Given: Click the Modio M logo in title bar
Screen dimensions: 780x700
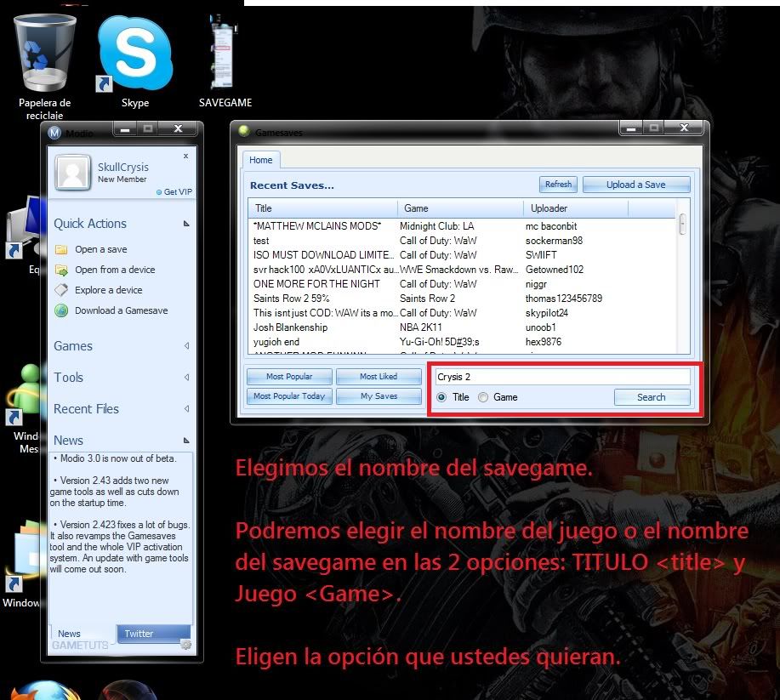Looking at the screenshot, I should tap(54, 133).
